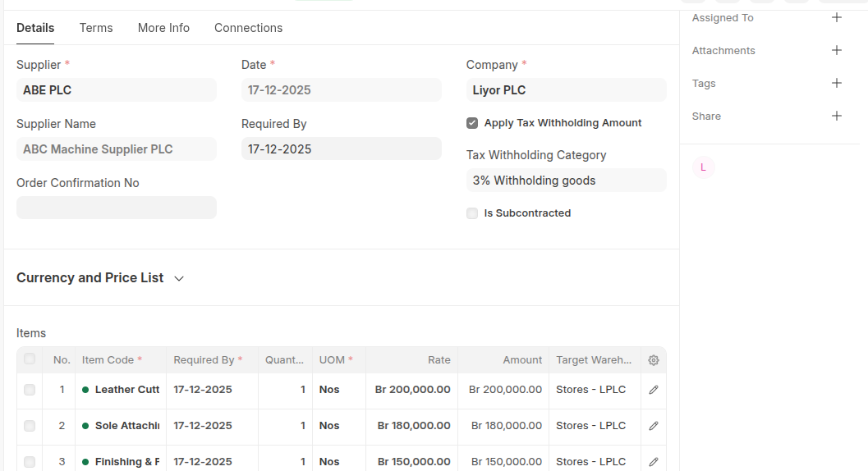Open the Required By date picker
The width and height of the screenshot is (868, 471).
coord(341,149)
